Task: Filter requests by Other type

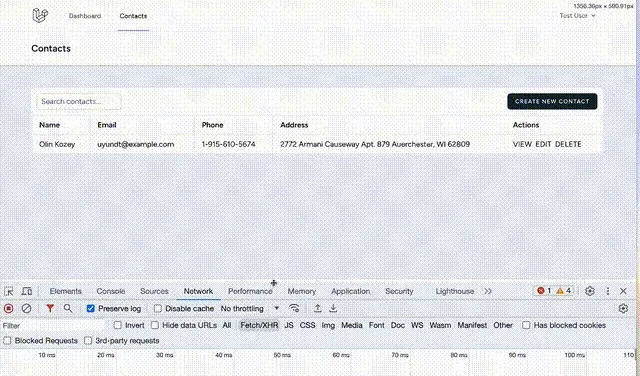Action: (503, 325)
